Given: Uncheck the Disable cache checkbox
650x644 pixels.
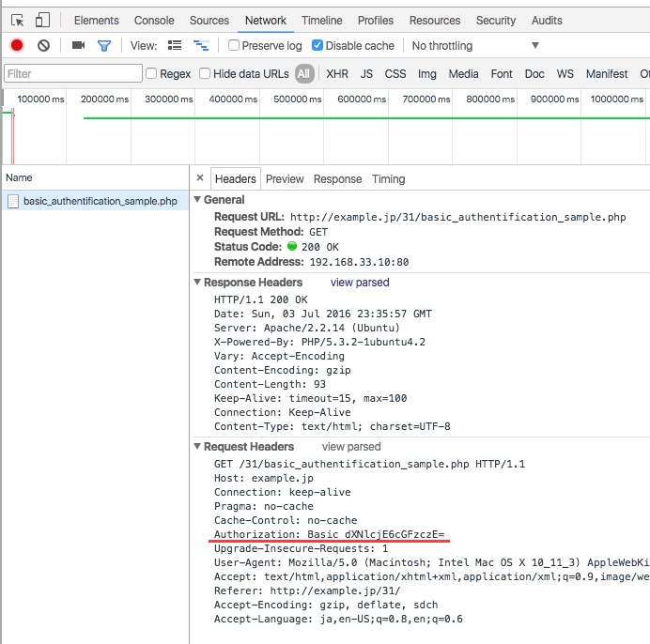Looking at the screenshot, I should [317, 45].
